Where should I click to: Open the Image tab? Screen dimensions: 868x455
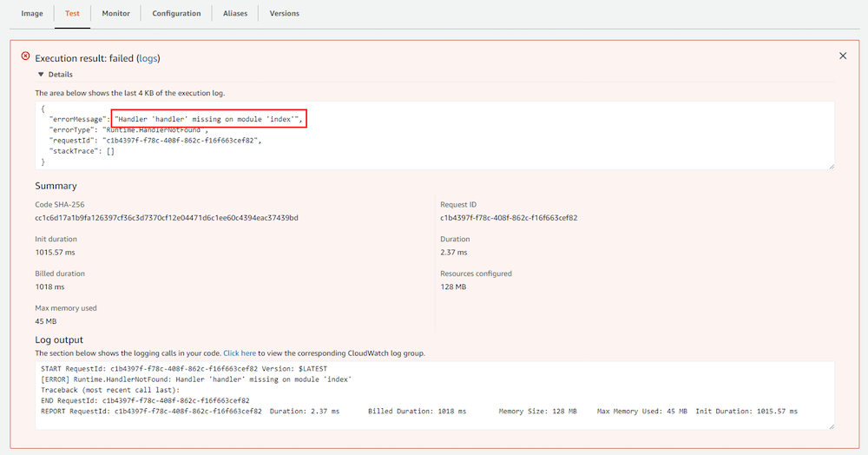32,14
